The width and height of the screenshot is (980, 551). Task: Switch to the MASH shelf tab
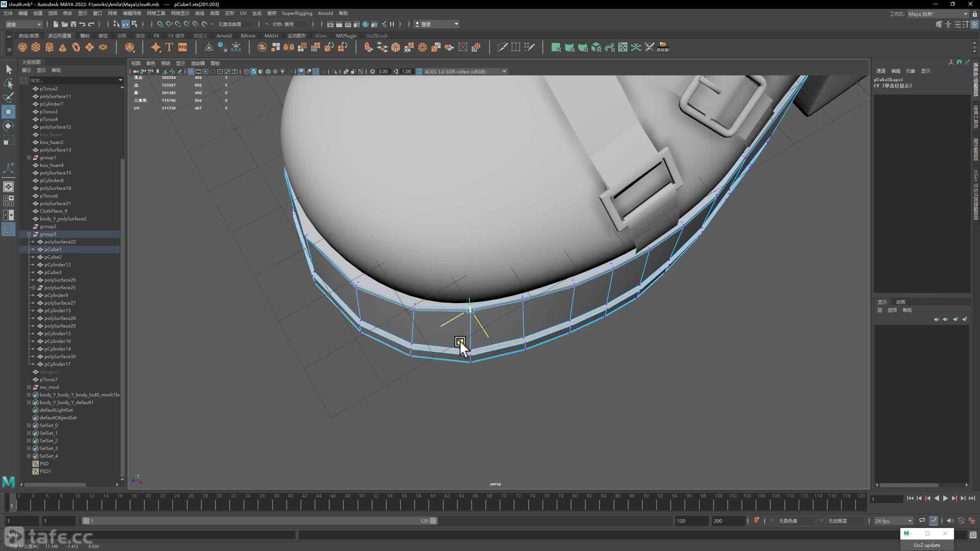point(271,36)
